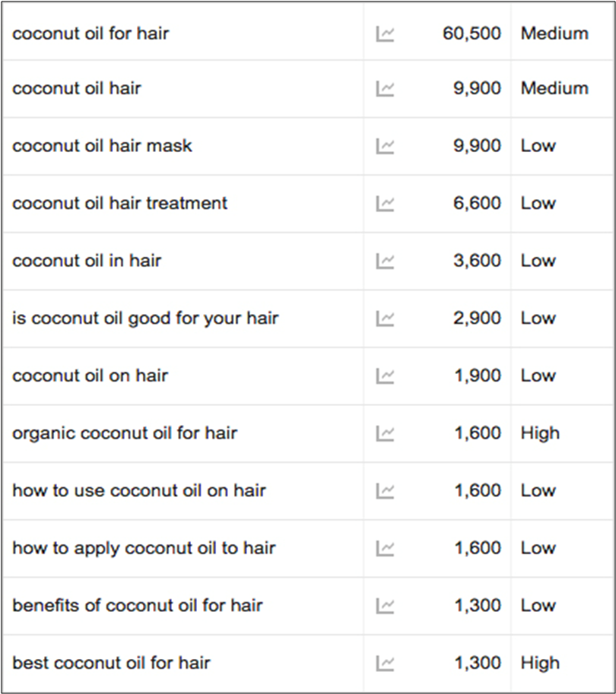Open trend chart for 'coconut oil for hair'
This screenshot has width=616, height=694.
point(386,33)
